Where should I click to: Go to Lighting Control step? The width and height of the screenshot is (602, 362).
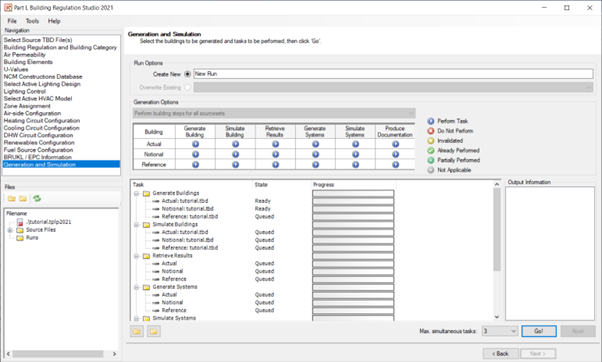(25, 91)
